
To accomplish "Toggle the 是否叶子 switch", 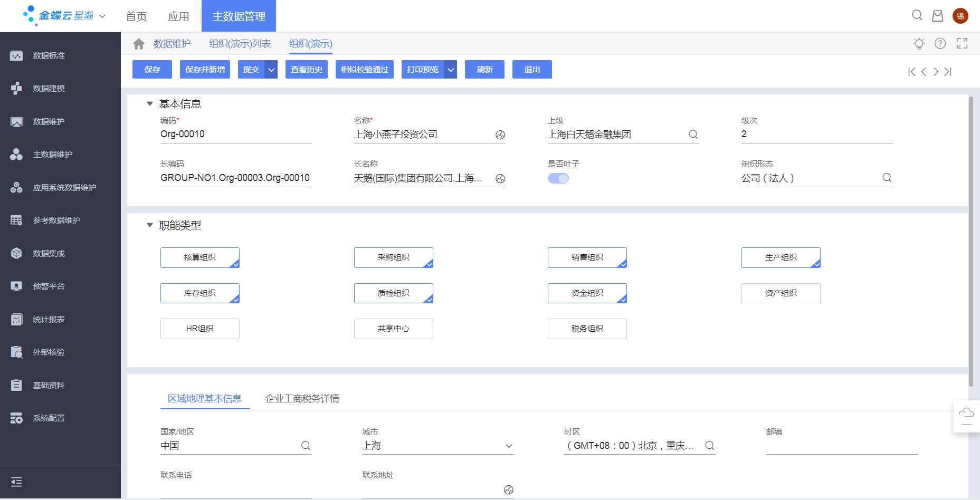I will (558, 178).
